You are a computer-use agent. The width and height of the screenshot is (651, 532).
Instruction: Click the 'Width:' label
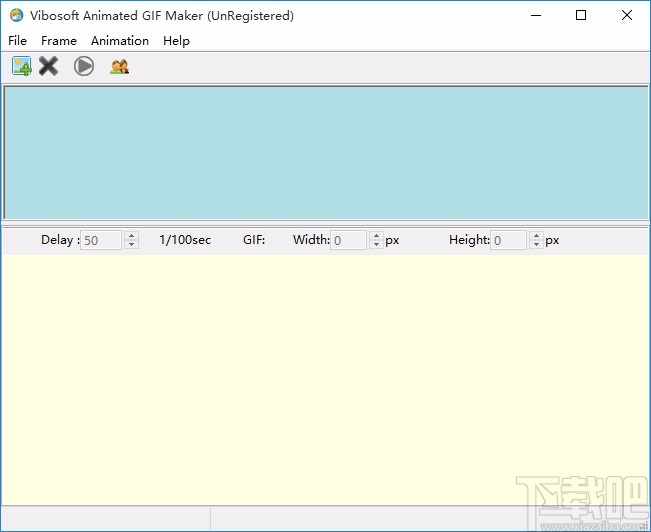coord(311,240)
